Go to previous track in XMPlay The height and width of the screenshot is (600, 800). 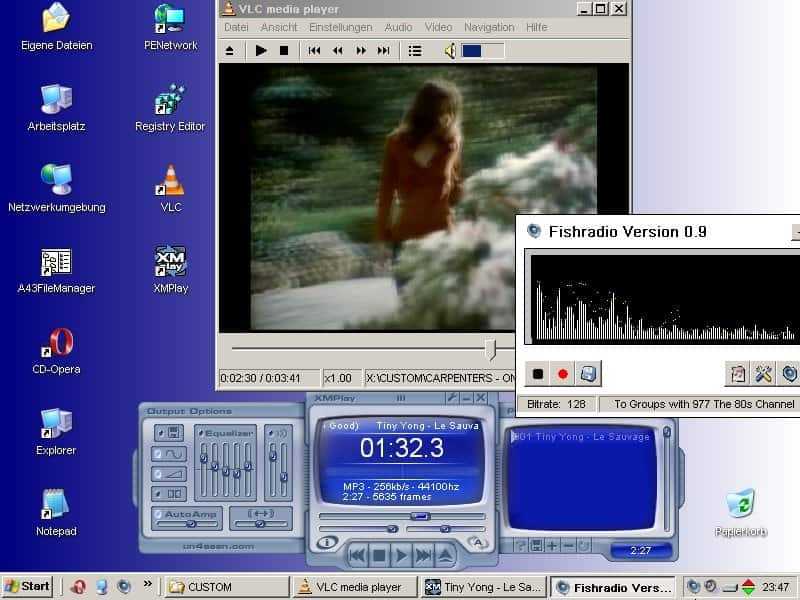[x=357, y=555]
